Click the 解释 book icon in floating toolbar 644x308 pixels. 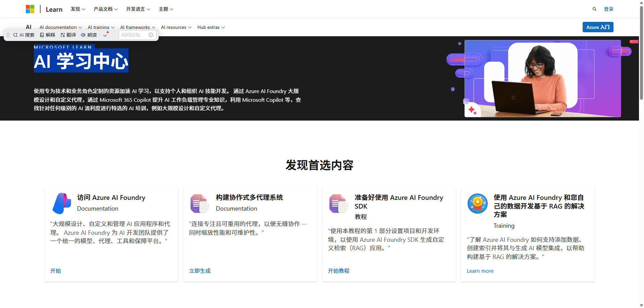coord(42,35)
